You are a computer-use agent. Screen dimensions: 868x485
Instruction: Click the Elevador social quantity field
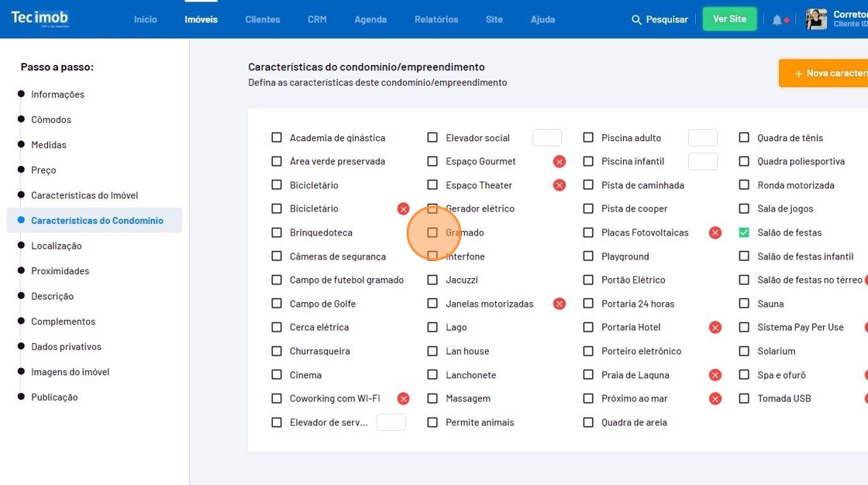coord(546,138)
